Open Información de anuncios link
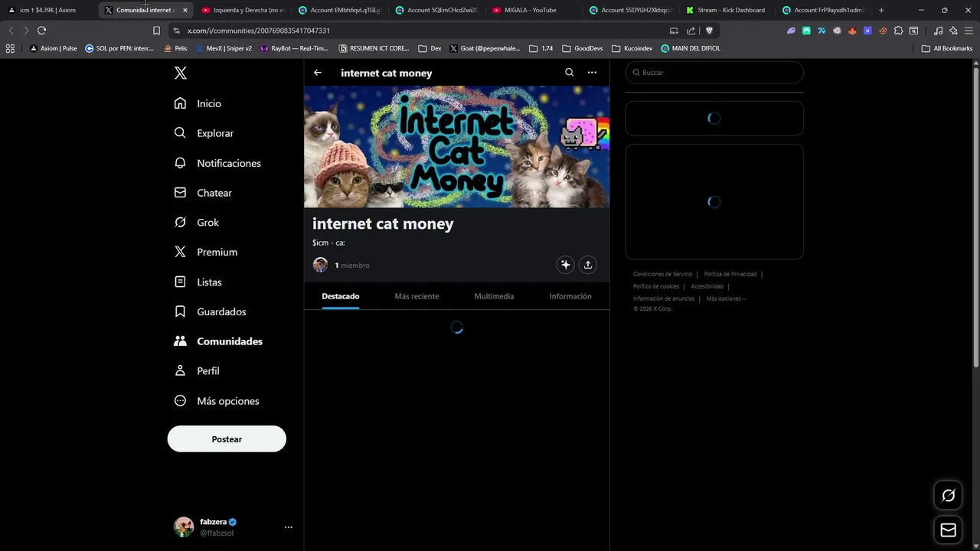This screenshot has width=980, height=551. point(664,298)
